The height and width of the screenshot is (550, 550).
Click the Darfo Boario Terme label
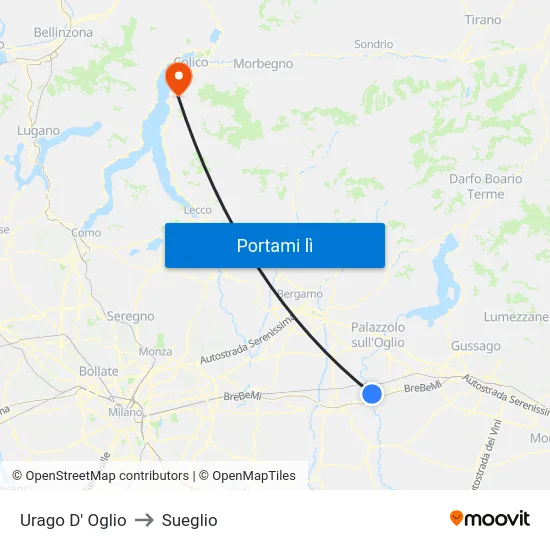coord(486,186)
